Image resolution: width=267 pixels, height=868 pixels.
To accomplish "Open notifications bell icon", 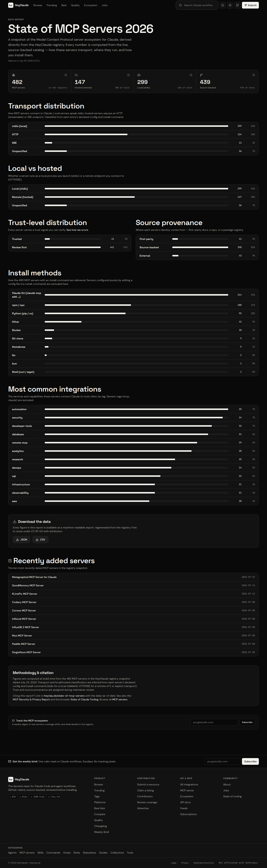I will pyautogui.click(x=222, y=5).
